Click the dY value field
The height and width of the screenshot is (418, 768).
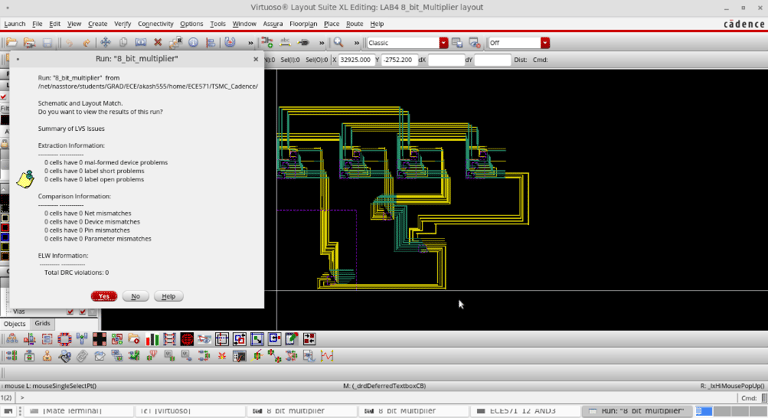492,60
